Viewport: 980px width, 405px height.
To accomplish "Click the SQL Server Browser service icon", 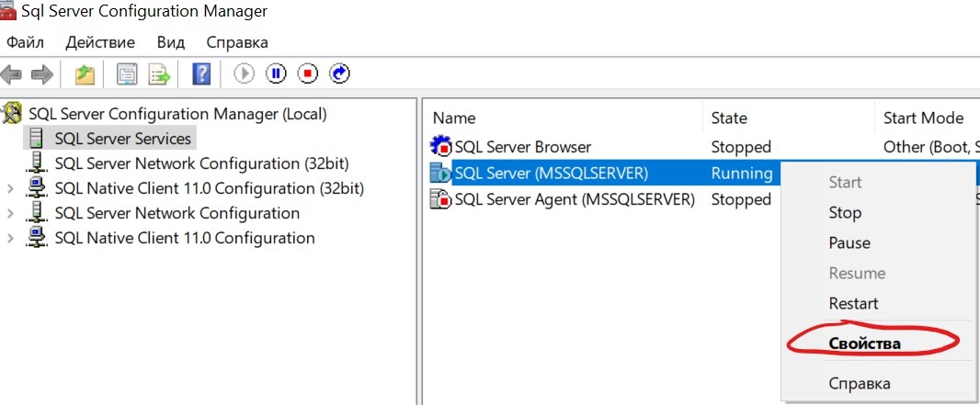I will 440,147.
